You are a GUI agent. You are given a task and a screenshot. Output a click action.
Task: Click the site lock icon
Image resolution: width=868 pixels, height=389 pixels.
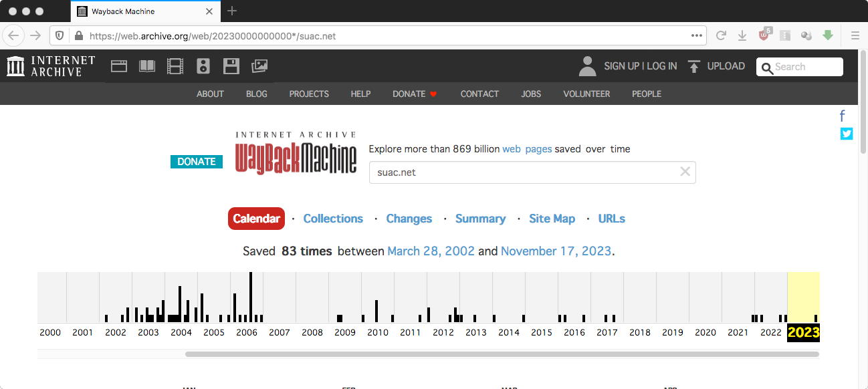coord(79,35)
